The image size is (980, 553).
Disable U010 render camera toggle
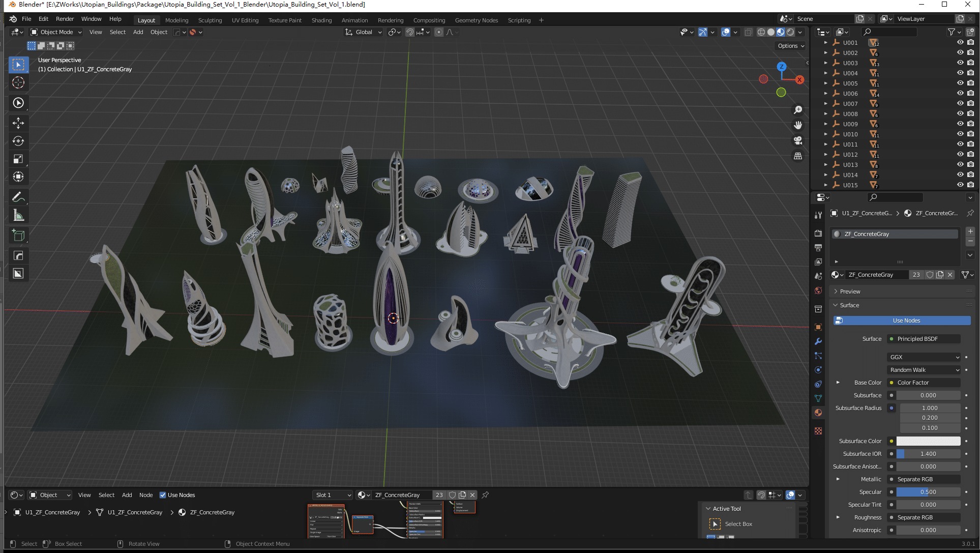[970, 134]
